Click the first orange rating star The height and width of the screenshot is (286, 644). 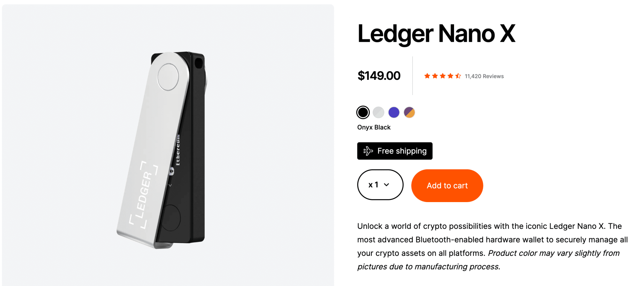[427, 76]
